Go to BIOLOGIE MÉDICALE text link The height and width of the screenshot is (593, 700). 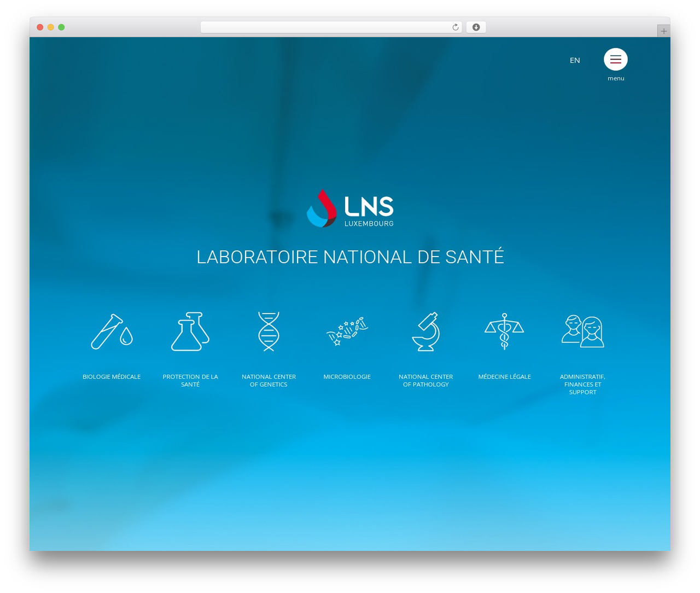[112, 376]
